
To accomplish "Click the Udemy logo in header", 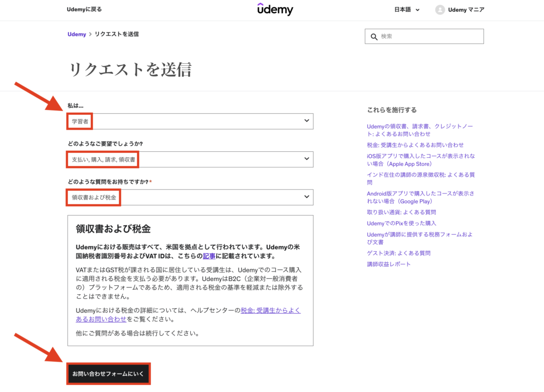I will click(x=275, y=10).
